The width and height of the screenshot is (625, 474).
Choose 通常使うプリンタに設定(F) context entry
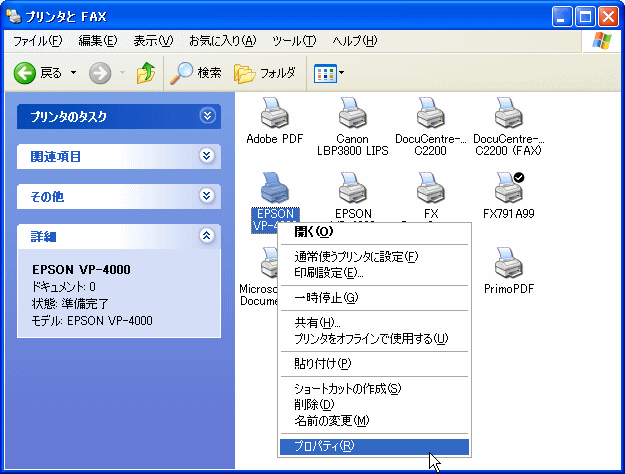[x=374, y=256]
